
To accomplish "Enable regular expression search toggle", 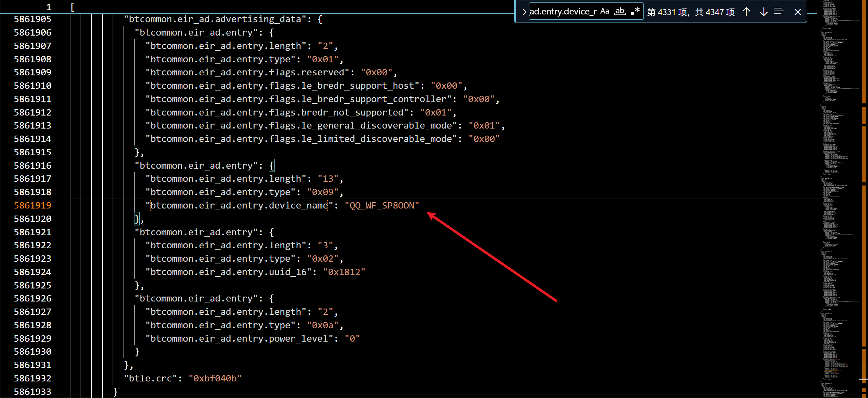I will coord(635,11).
